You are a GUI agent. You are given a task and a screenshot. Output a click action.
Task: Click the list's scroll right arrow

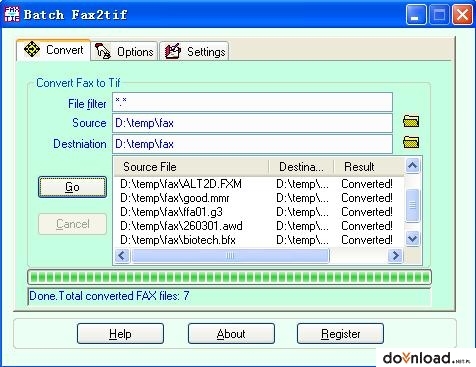pyautogui.click(x=395, y=256)
